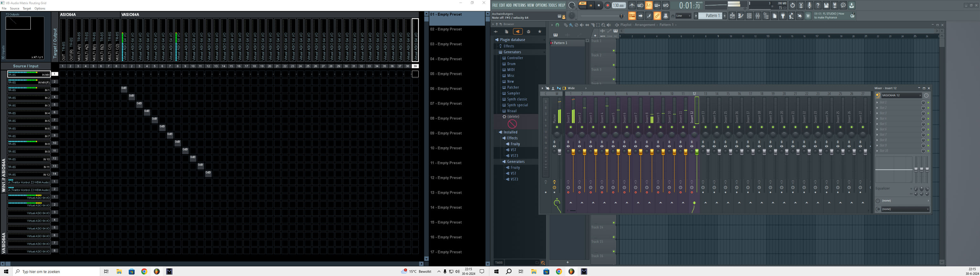
Task: Open the Wide mixer layout dropdown
Action: [577, 88]
